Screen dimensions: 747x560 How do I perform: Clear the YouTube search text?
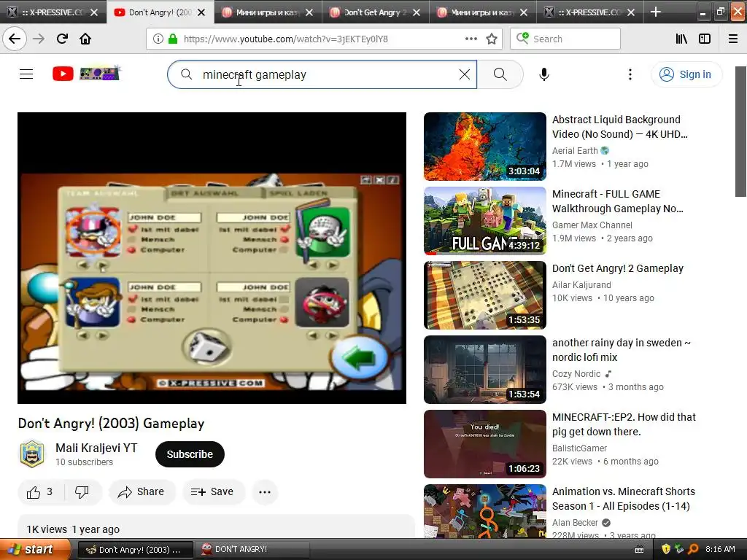[x=465, y=74]
